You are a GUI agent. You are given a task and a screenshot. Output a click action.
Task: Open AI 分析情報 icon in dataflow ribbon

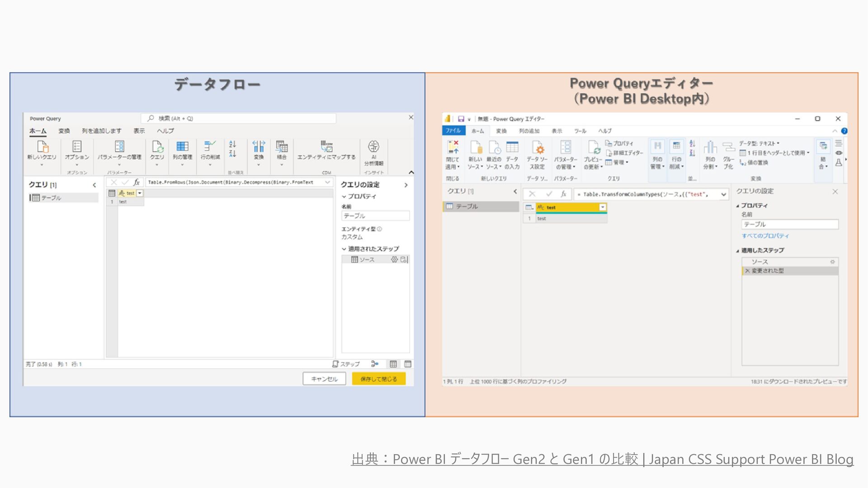(x=374, y=146)
